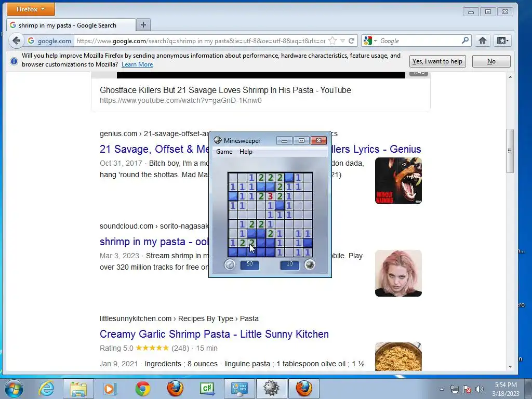This screenshot has height=399, width=532.
Task: Click the page scrollbar down arrow
Action: pos(510,367)
